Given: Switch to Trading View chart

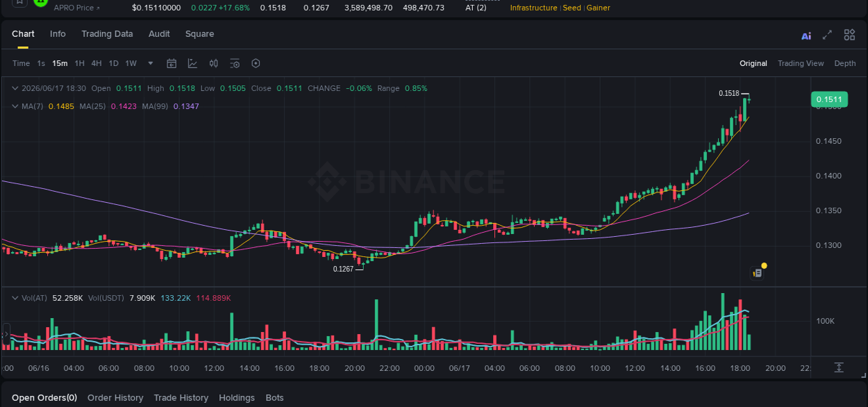Looking at the screenshot, I should [801, 63].
